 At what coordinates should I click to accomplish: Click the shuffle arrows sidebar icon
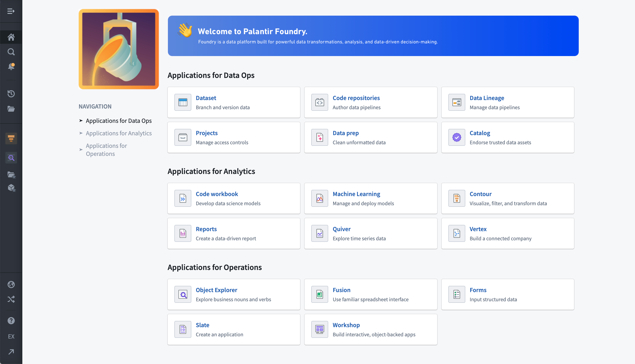[x=11, y=299]
